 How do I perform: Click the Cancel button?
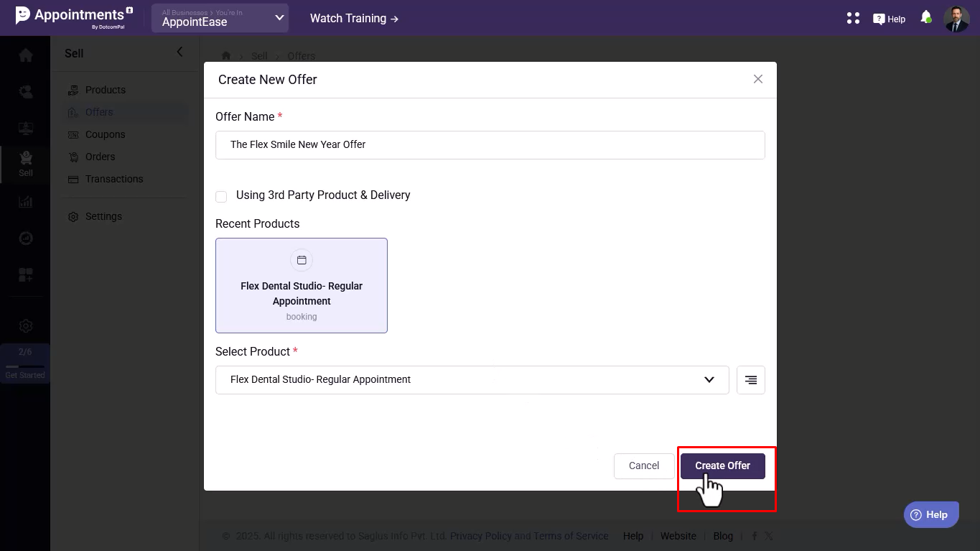pyautogui.click(x=643, y=466)
